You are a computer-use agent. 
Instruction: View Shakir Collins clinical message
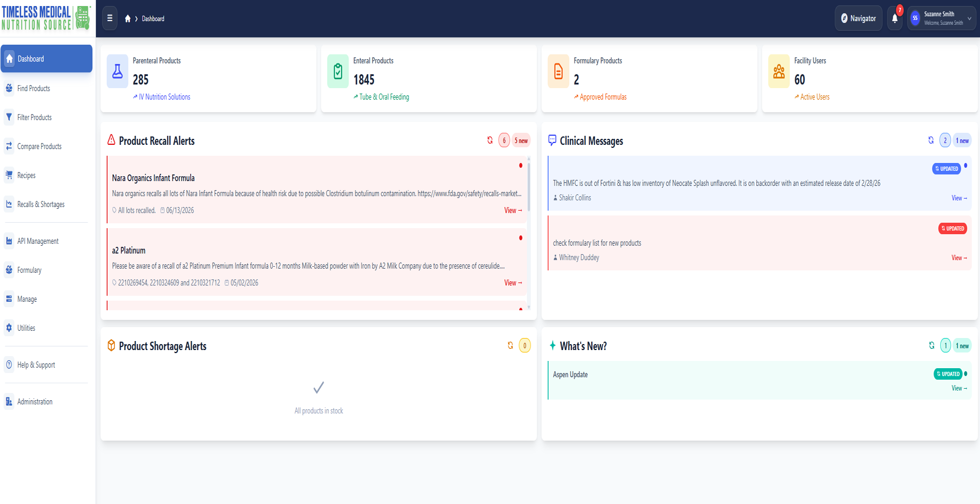click(x=959, y=198)
